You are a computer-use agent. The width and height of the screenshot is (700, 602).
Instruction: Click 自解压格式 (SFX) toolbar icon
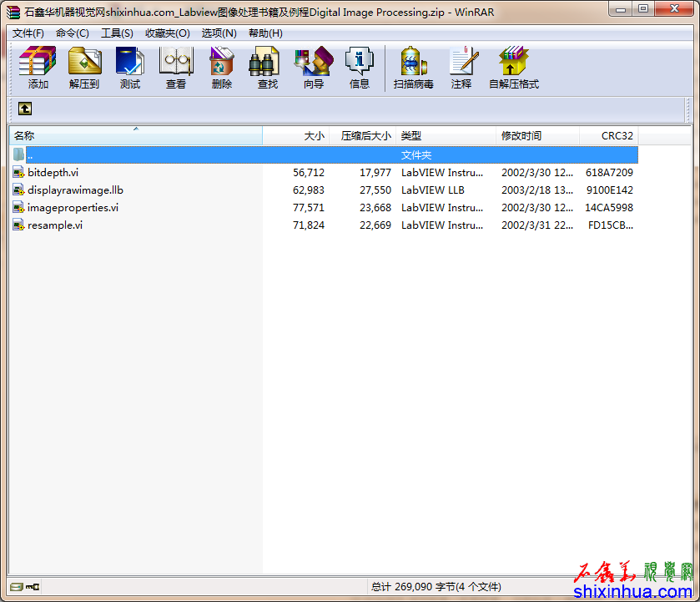pyautogui.click(x=514, y=67)
